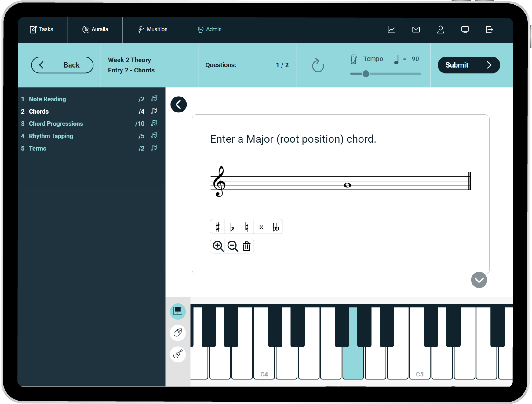Select the sharp accidental

tap(217, 227)
